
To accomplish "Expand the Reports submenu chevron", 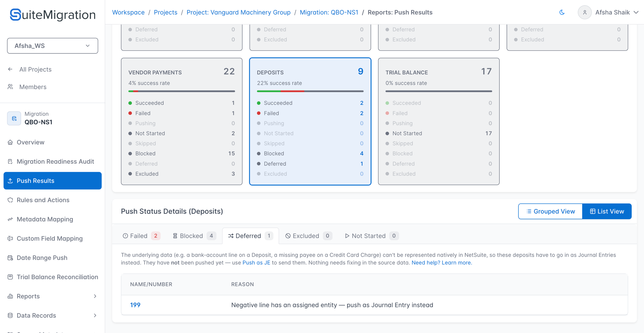I will pos(95,296).
